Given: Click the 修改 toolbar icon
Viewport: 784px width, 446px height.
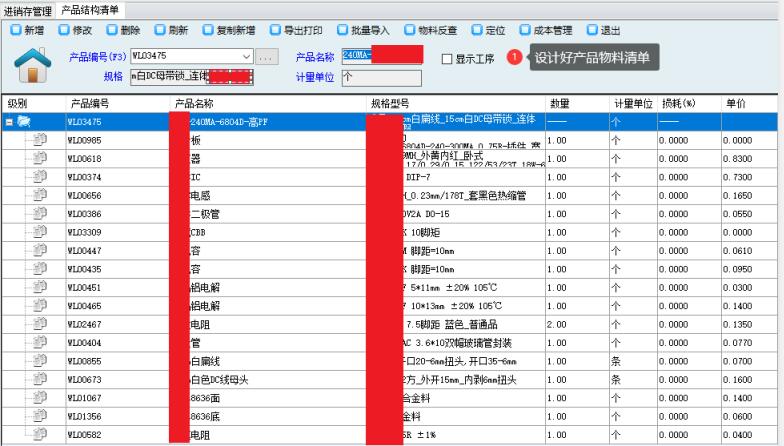Looking at the screenshot, I should click(x=64, y=30).
